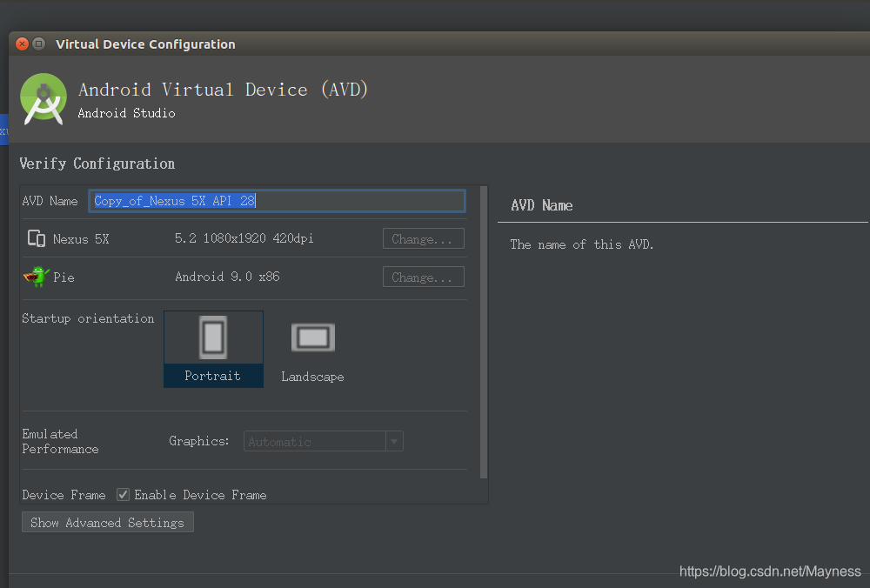Viewport: 870px width, 588px height.
Task: Click '5.2 1080x1920 420dpi' device specs text
Action: pyautogui.click(x=244, y=238)
